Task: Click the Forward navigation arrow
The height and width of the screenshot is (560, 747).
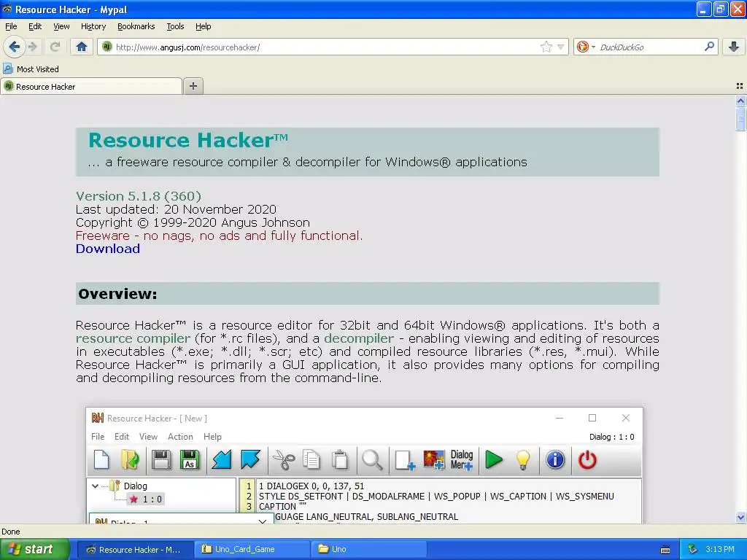Action: tap(32, 47)
